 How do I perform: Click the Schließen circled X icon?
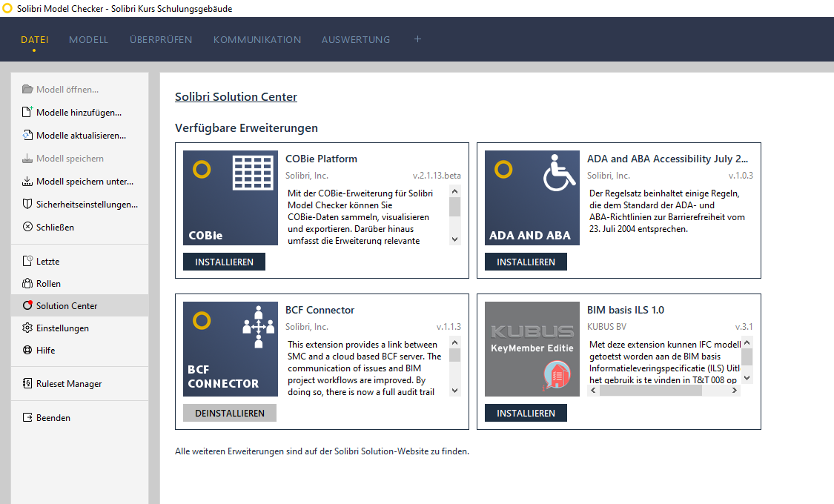pos(27,227)
